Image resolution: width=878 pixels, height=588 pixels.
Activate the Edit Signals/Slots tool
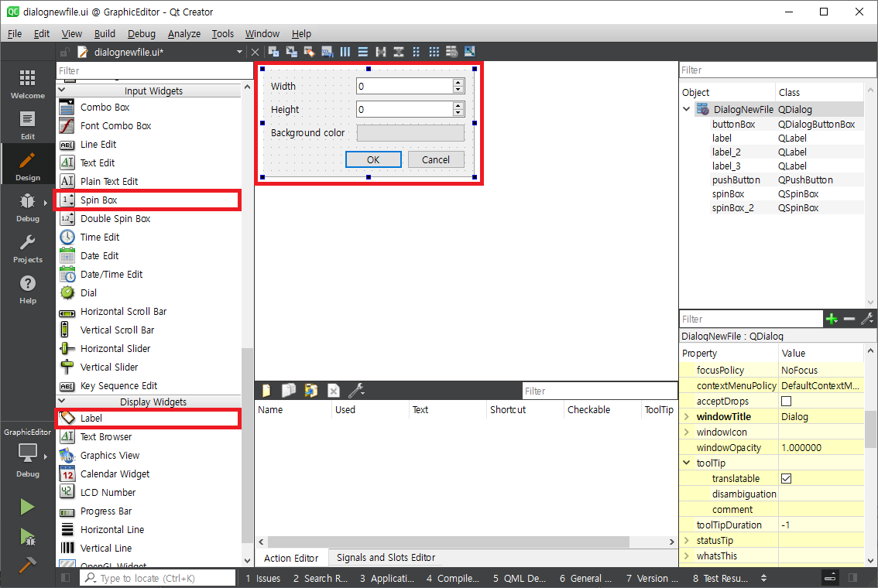tap(292, 52)
